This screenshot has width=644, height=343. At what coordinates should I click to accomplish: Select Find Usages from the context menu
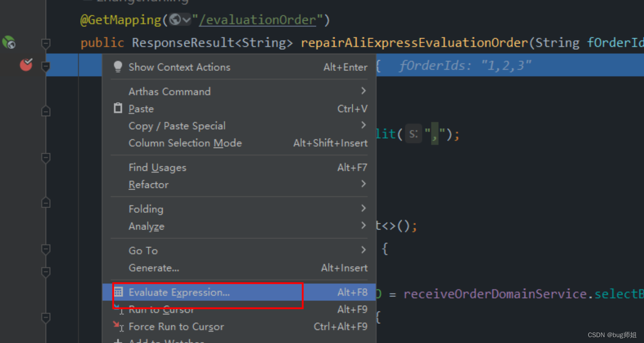tap(157, 167)
